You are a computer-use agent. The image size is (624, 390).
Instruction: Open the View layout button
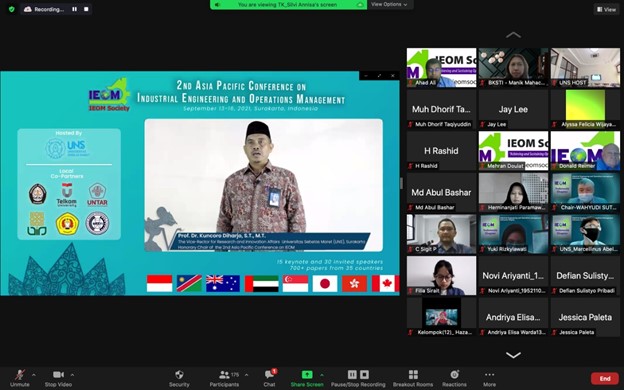(x=606, y=9)
